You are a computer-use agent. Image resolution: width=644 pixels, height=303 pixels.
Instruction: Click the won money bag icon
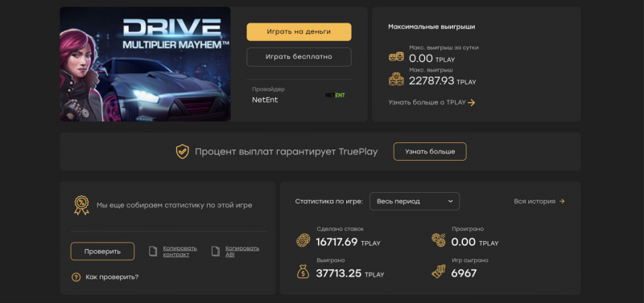[303, 272]
